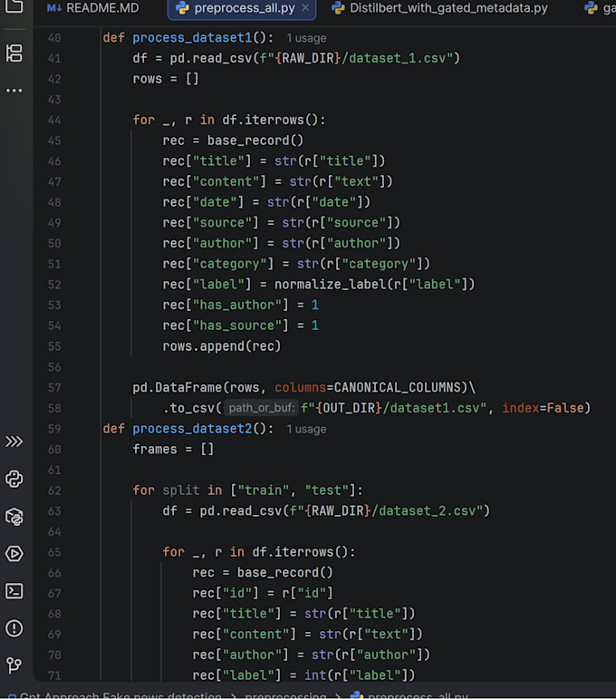
Task: Click 'dataset1.csv' output path on line 58
Action: click(x=435, y=408)
